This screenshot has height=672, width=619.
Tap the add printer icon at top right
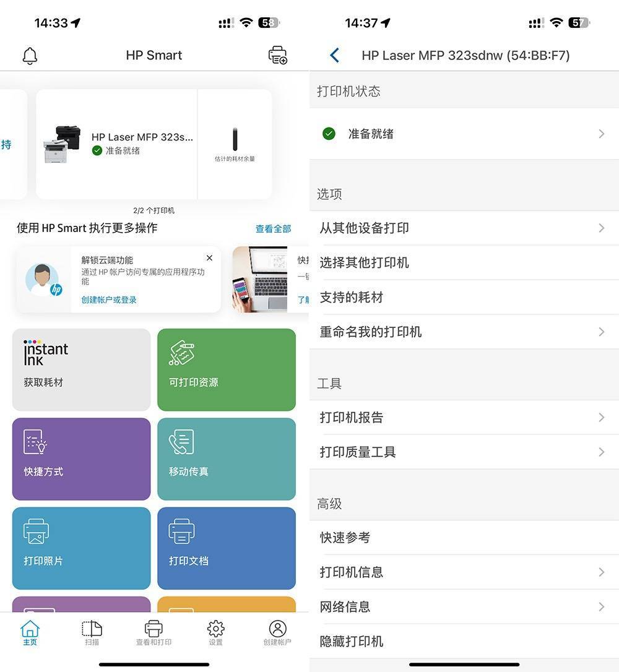coord(278,55)
